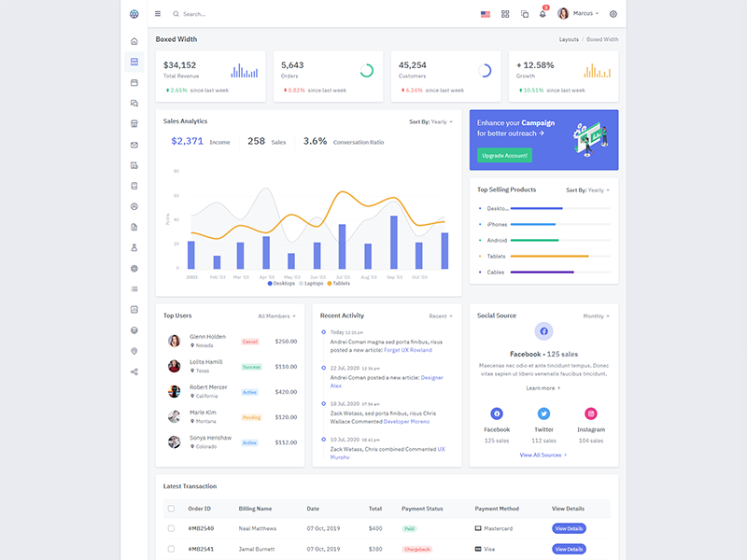Screen dimensions: 747x560
Task: Click the Layouts breadcrumb item
Action: [569, 40]
